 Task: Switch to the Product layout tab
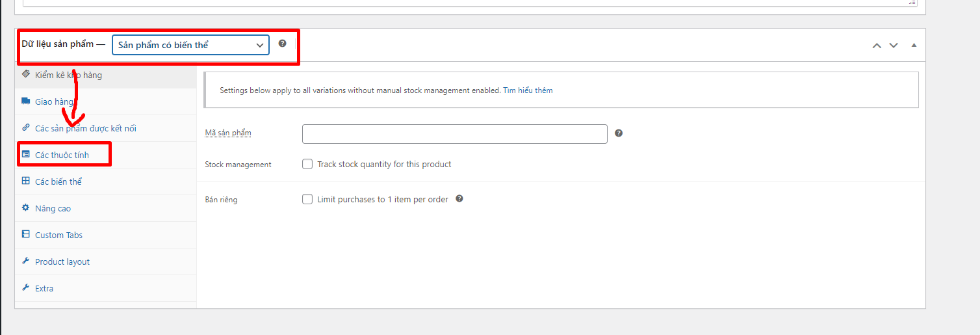(x=62, y=261)
